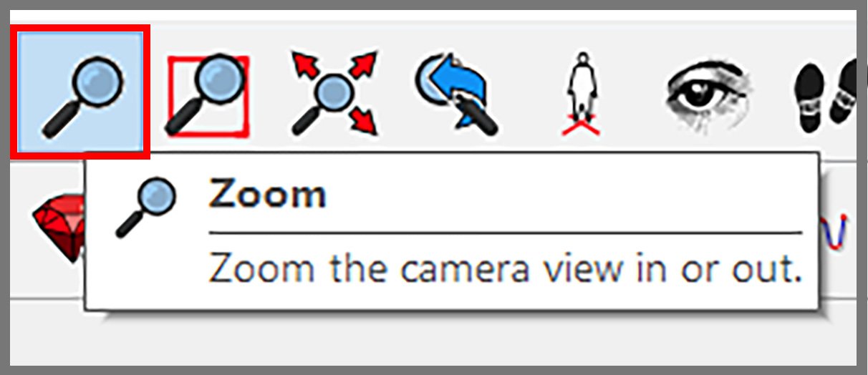Pick the magnifier with red rectangle icon
The width and height of the screenshot is (868, 375).
coord(208,96)
